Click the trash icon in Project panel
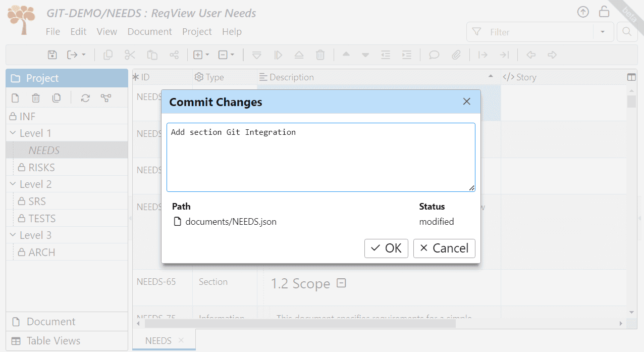 coord(36,98)
